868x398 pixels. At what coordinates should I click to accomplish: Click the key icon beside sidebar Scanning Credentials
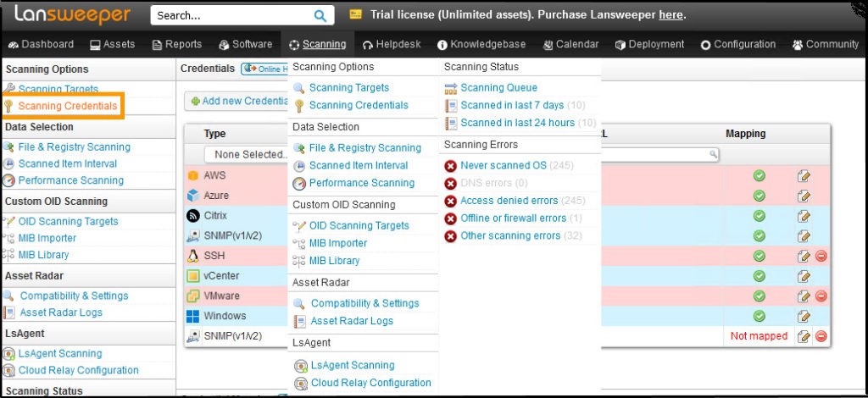(x=8, y=106)
